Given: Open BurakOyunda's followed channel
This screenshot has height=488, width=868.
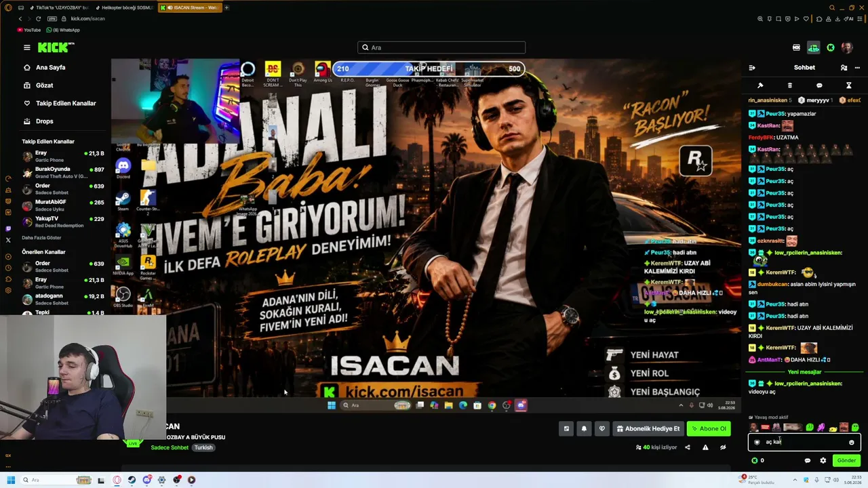Looking at the screenshot, I should 63,173.
